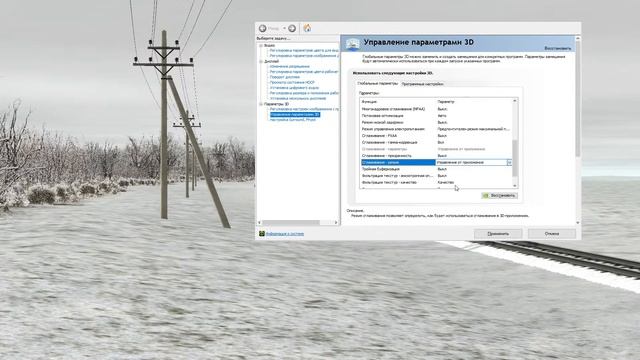Open the Сглаживание - режим value dropdown
This screenshot has height=360, width=640.
pyautogui.click(x=509, y=162)
